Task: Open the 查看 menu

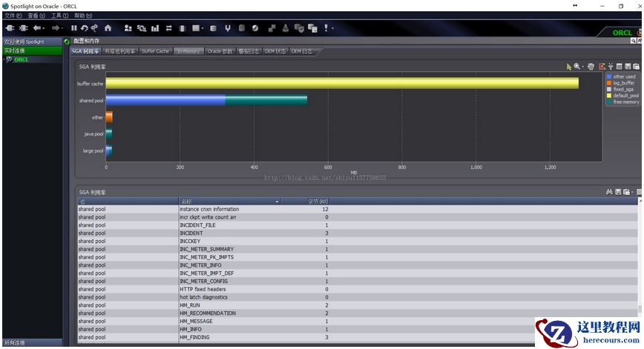Action: 36,16
